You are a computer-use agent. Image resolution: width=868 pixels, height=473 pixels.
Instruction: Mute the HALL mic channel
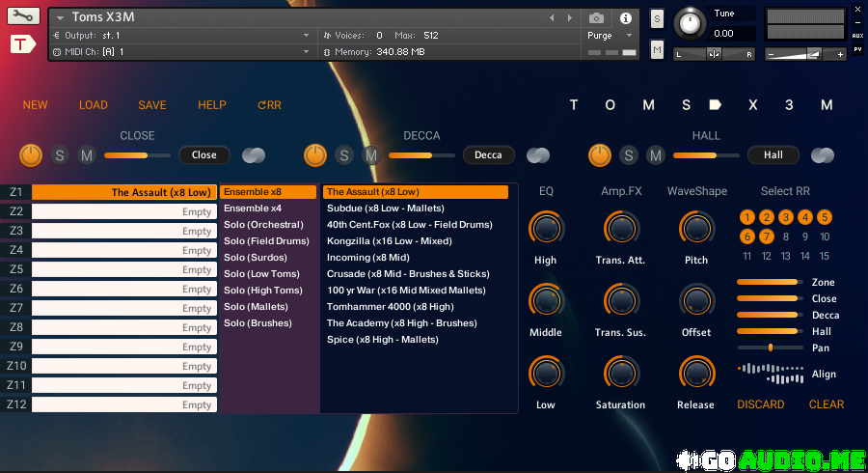(x=656, y=155)
